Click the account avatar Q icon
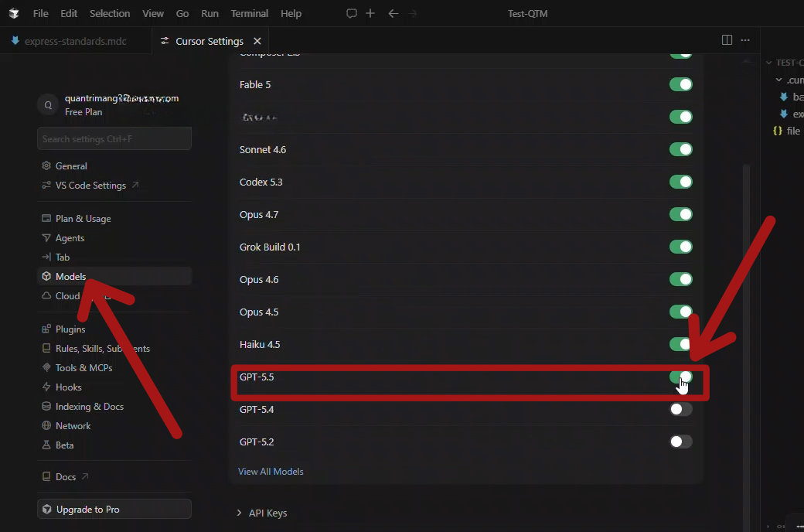 pos(48,104)
